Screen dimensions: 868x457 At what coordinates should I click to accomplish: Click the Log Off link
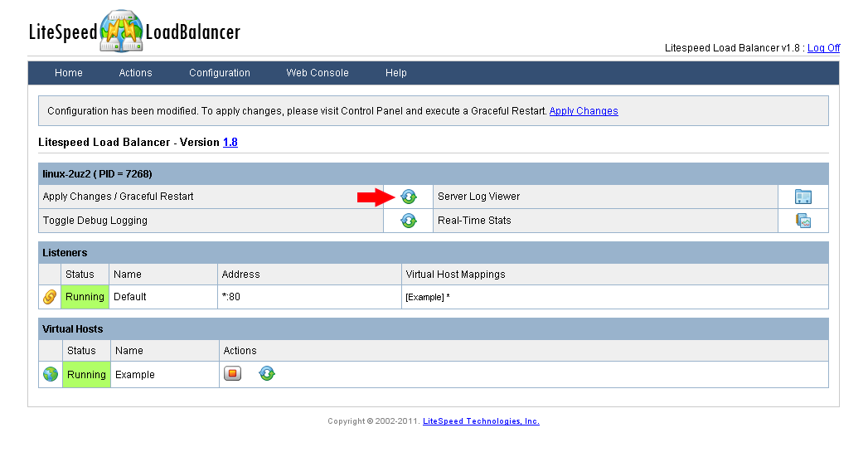click(x=824, y=47)
